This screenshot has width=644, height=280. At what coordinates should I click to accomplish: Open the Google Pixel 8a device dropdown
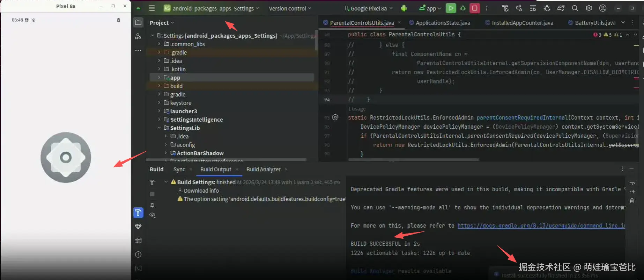coord(368,8)
